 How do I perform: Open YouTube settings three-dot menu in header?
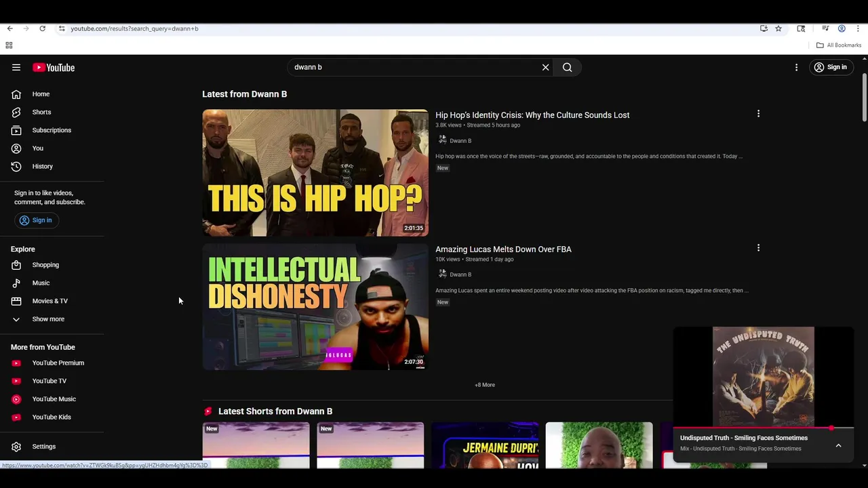click(797, 67)
